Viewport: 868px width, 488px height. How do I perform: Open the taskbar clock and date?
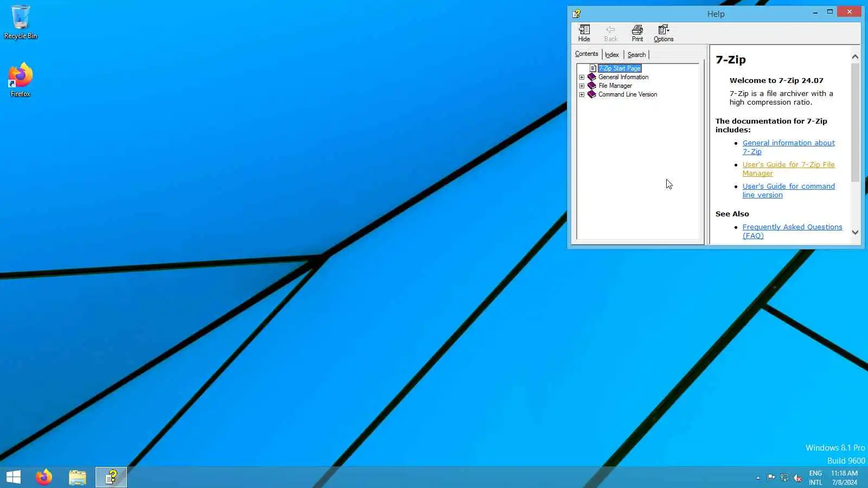coord(845,478)
